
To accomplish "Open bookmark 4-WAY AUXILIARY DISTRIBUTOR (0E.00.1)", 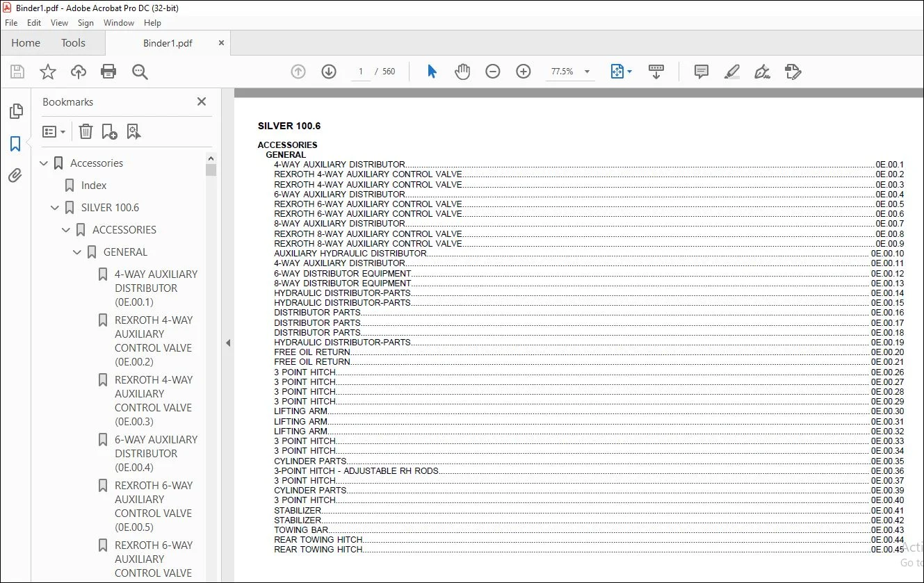I will 156,288.
